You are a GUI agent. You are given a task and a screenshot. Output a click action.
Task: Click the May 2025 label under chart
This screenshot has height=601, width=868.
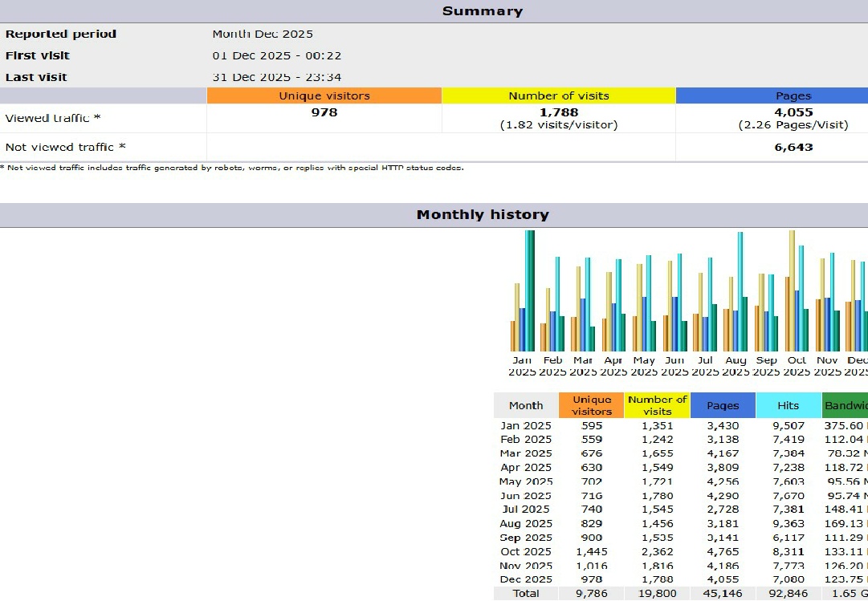pyautogui.click(x=643, y=367)
